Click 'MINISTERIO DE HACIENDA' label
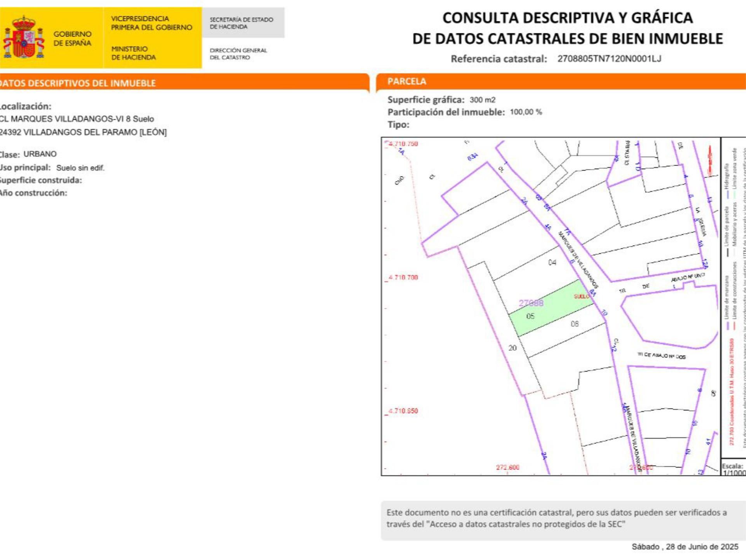This screenshot has width=746, height=560. pyautogui.click(x=133, y=53)
